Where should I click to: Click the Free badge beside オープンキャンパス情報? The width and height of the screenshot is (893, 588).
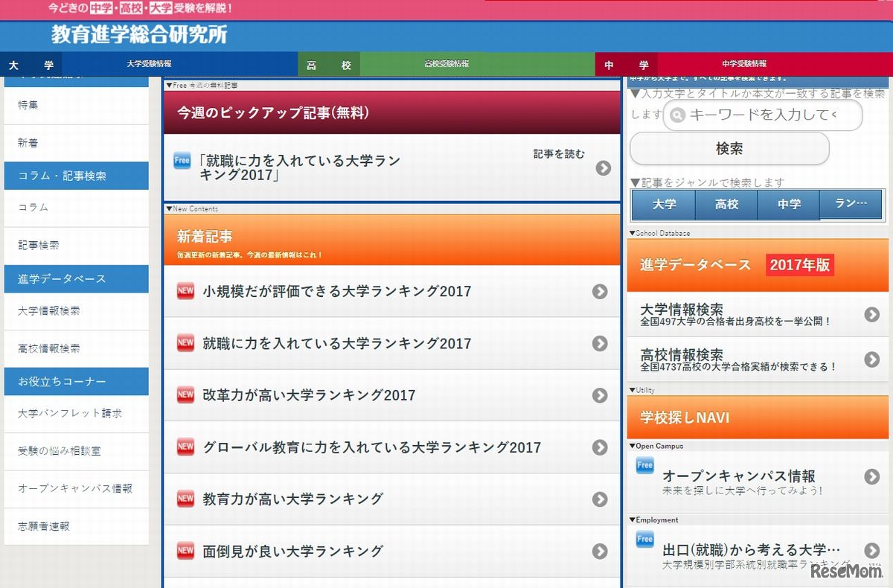[x=644, y=466]
